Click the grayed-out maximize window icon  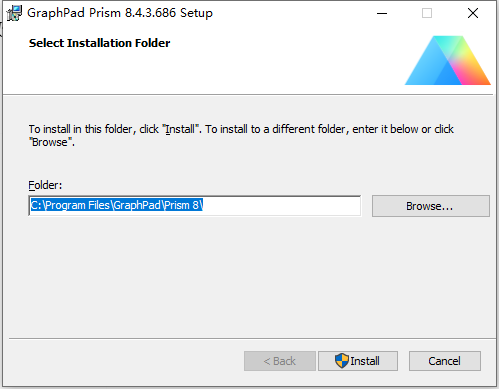427,13
